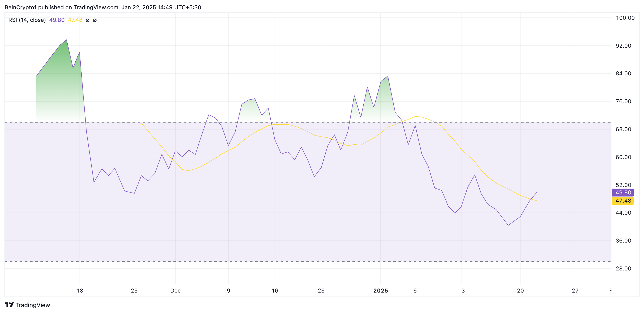Click the RSI (14, close) indicator title

(x=27, y=20)
